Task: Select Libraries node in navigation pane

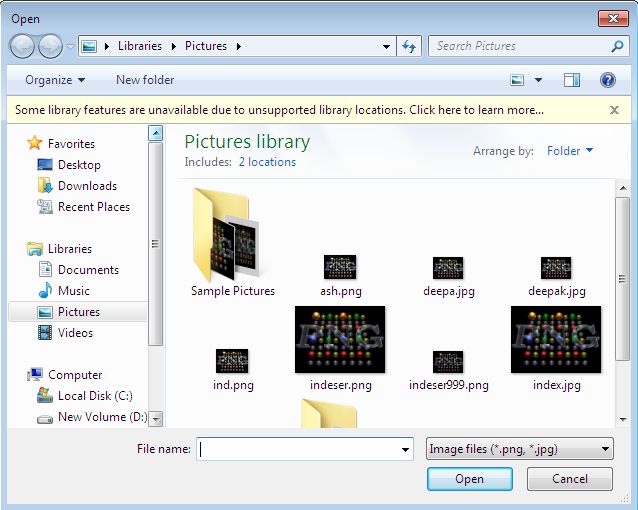Action: pos(59,249)
